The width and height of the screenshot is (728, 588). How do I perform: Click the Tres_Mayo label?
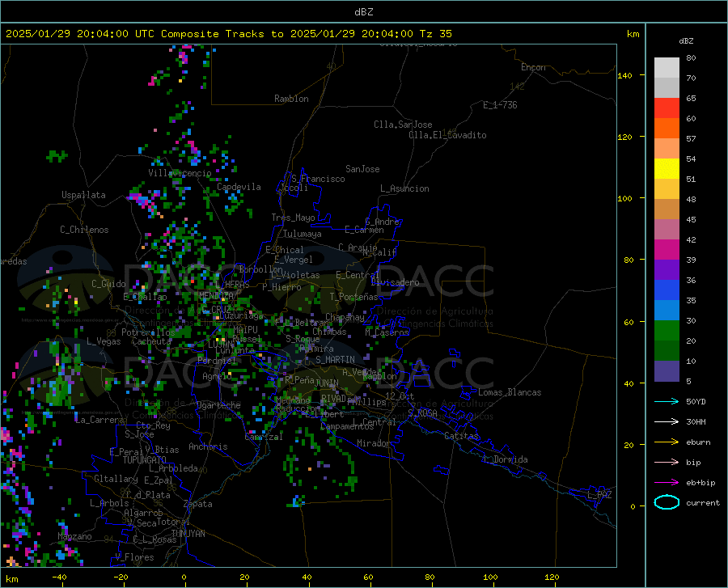point(293,218)
